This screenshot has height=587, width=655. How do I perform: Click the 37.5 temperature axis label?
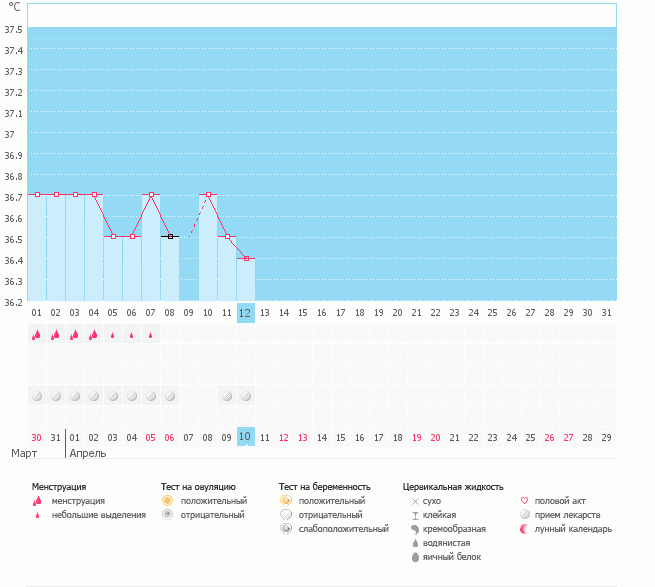coord(14,30)
